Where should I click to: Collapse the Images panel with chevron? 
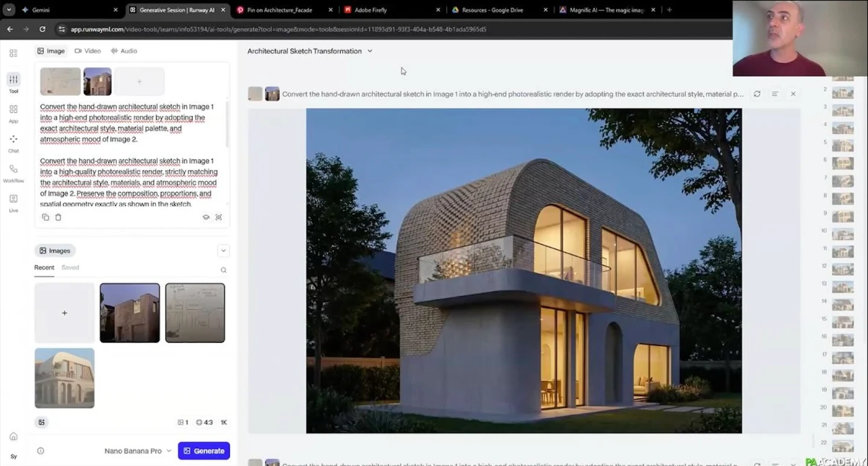tap(223, 251)
